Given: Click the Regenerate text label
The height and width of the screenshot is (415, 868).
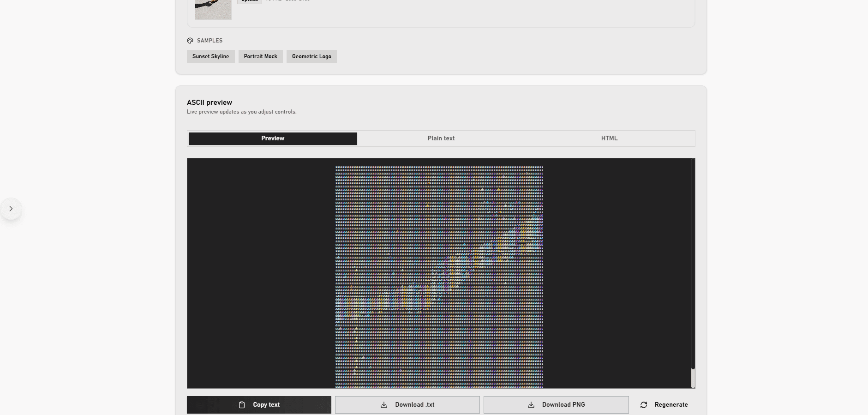Looking at the screenshot, I should (671, 405).
